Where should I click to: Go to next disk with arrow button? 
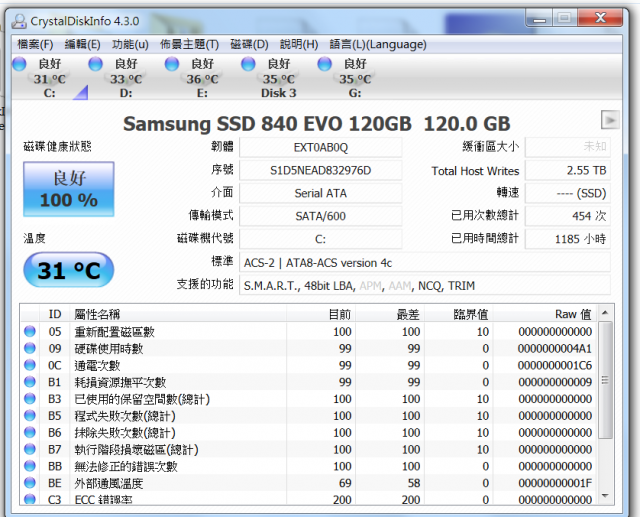[x=610, y=120]
